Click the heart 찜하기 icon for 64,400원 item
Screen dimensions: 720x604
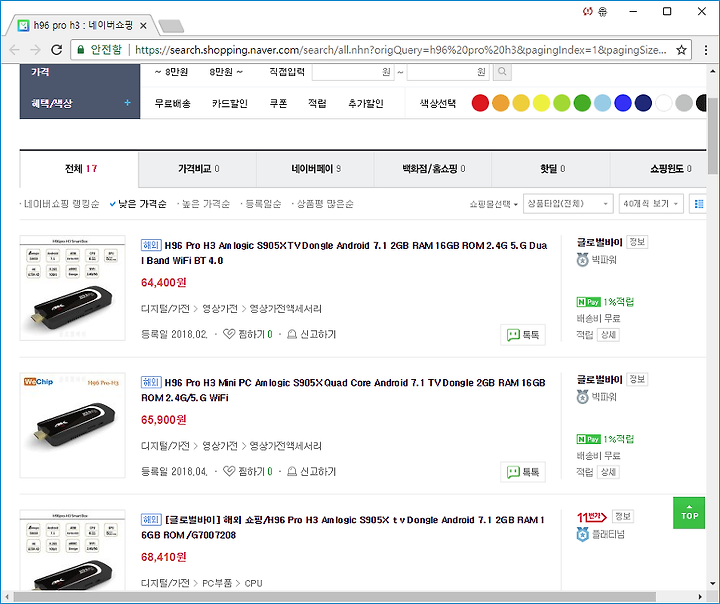point(229,334)
